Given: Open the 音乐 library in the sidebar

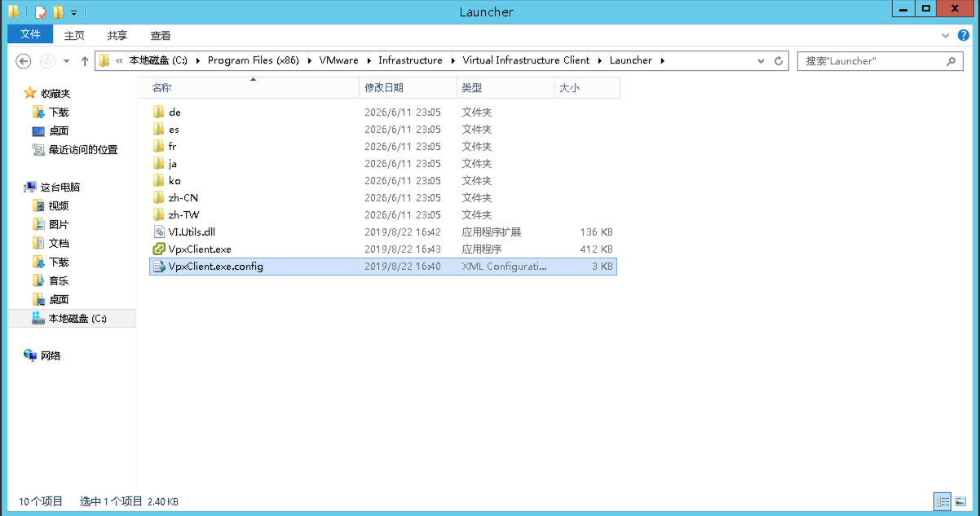Looking at the screenshot, I should (51, 281).
